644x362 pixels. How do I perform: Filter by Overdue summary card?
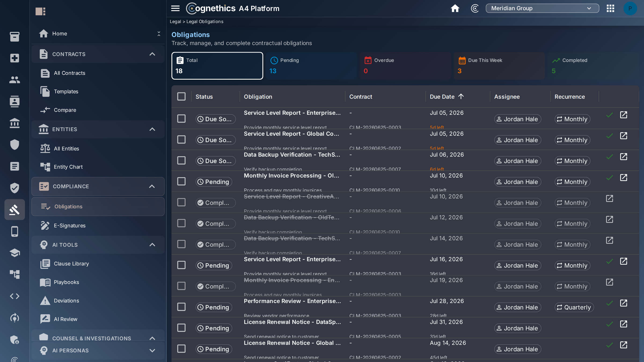[405, 66]
